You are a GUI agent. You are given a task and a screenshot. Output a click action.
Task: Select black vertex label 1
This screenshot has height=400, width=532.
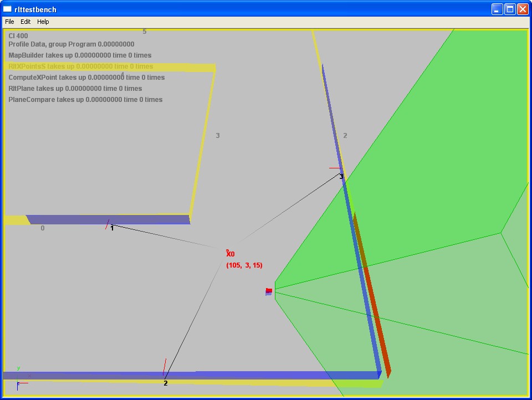click(x=112, y=228)
